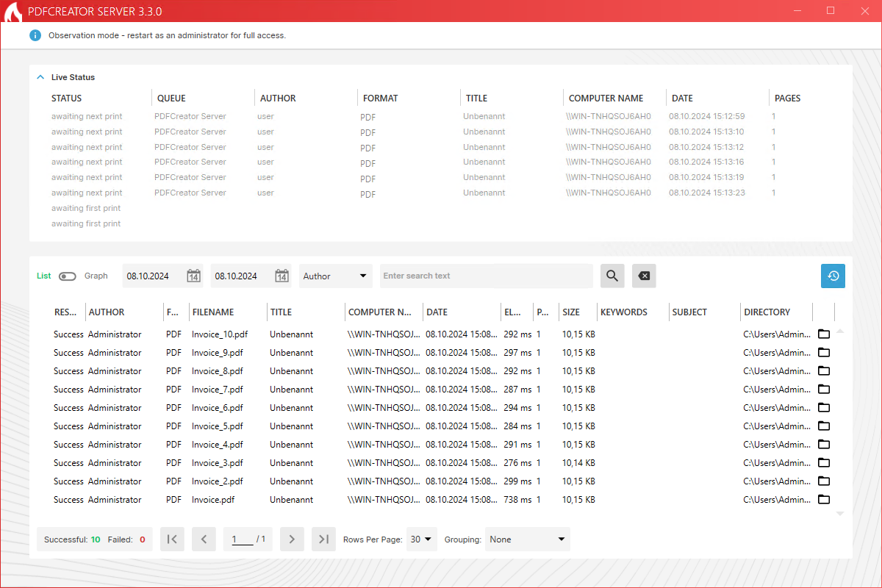
Task: Click Live Status date 08.10.2024 15:12:59
Action: point(707,117)
